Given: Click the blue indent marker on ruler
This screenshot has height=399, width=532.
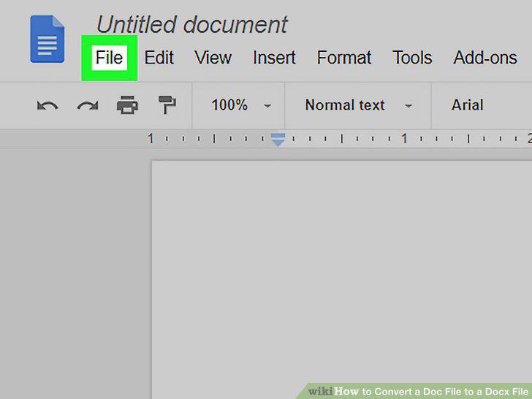Looking at the screenshot, I should pos(278,140).
